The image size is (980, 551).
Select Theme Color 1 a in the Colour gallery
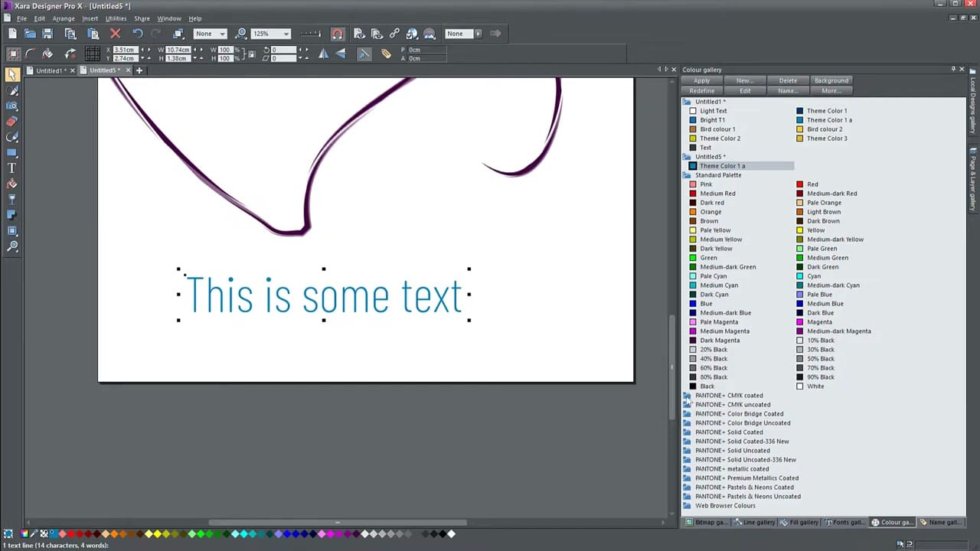pyautogui.click(x=722, y=165)
